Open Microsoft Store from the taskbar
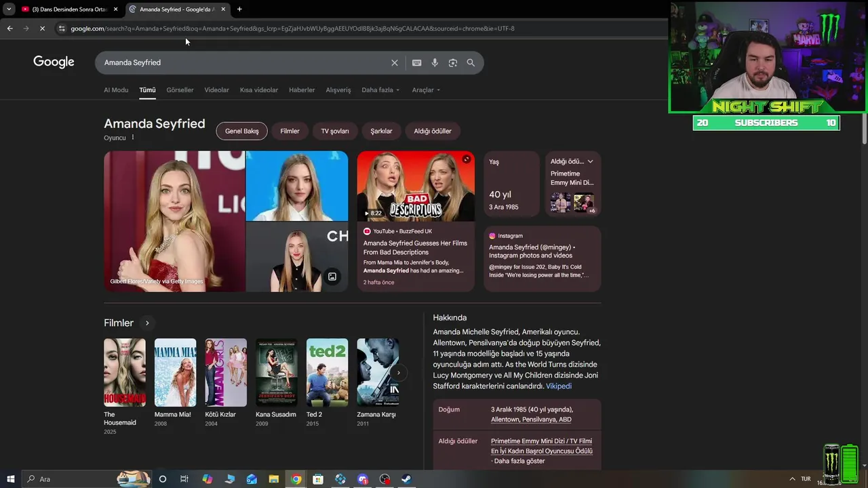Viewport: 868px width, 488px height. click(x=318, y=479)
